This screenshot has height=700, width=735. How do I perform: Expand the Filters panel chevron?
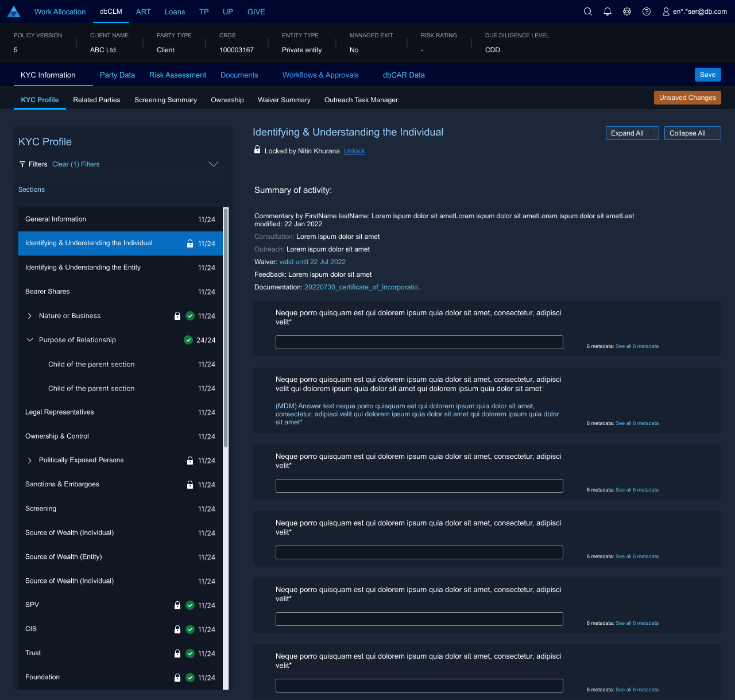point(213,164)
